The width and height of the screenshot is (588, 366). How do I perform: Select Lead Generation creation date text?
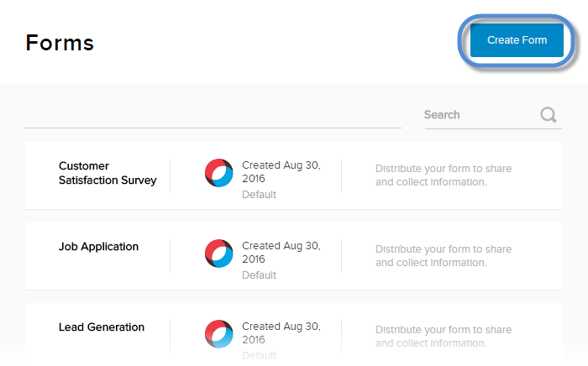click(x=281, y=333)
